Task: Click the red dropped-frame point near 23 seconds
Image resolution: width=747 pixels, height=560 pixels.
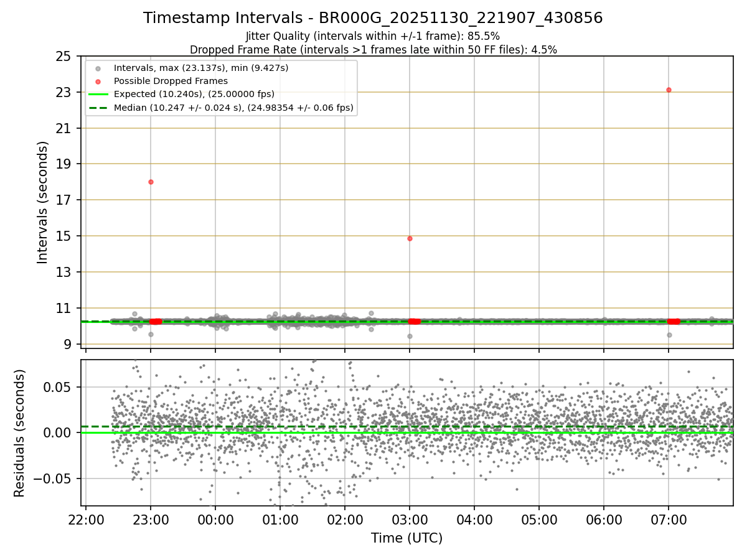Action: coord(669,90)
